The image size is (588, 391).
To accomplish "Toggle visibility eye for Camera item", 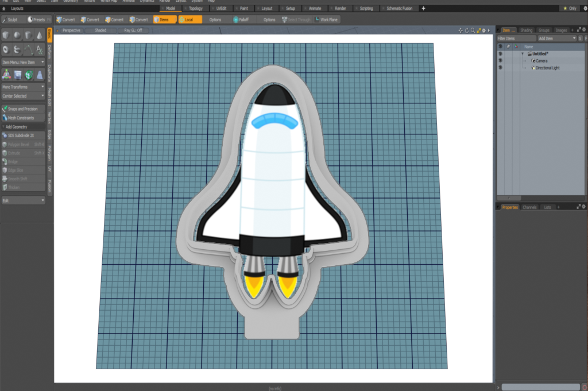I will tap(500, 60).
